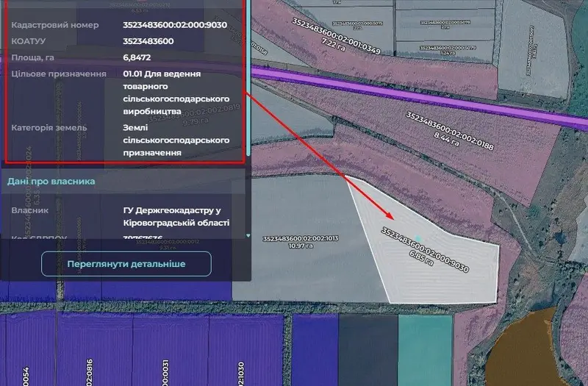Select the purple parcel labeled 00:0031
This screenshot has height=386, width=588.
(171, 351)
